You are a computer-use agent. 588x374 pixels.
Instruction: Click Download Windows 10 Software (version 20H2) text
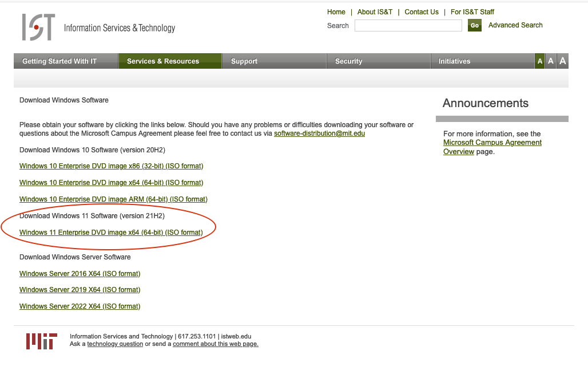[x=92, y=150]
